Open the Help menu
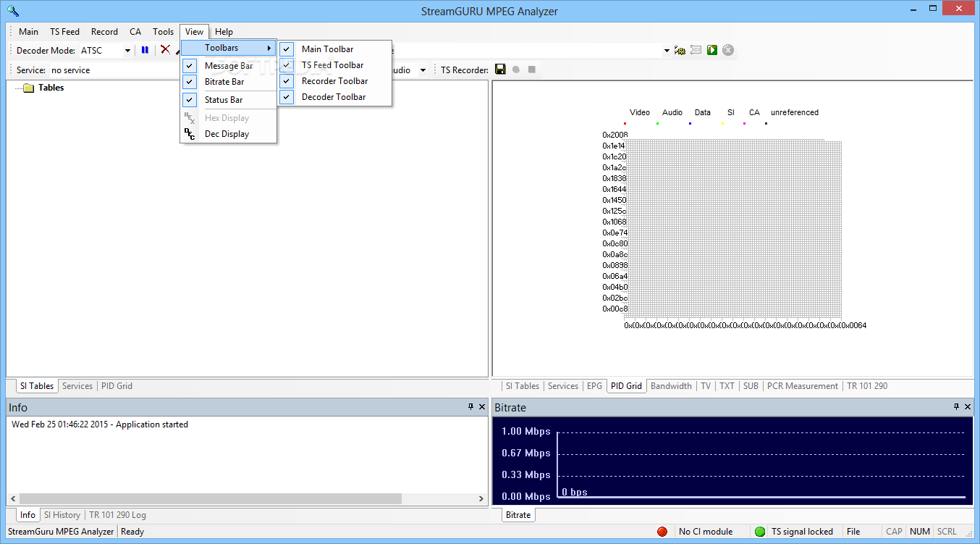 tap(224, 32)
